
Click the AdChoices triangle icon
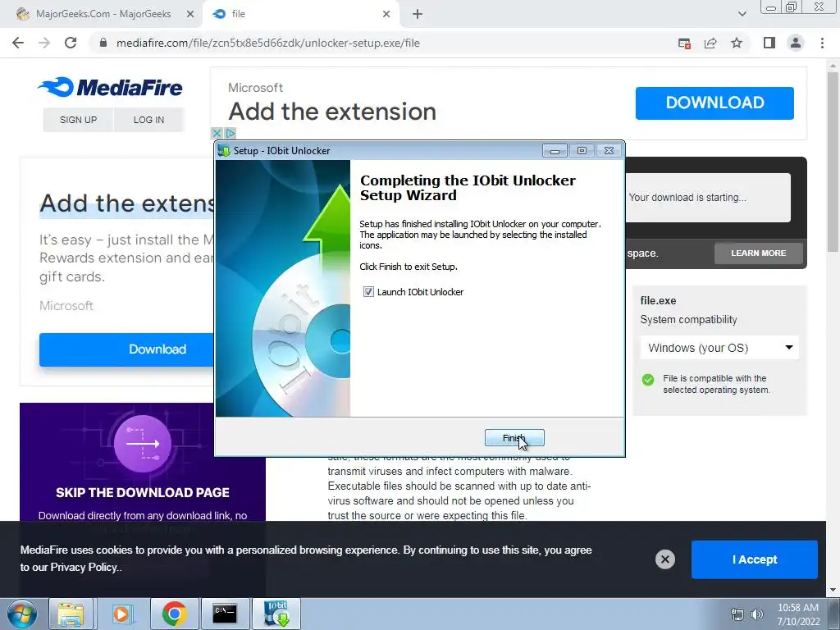point(231,133)
